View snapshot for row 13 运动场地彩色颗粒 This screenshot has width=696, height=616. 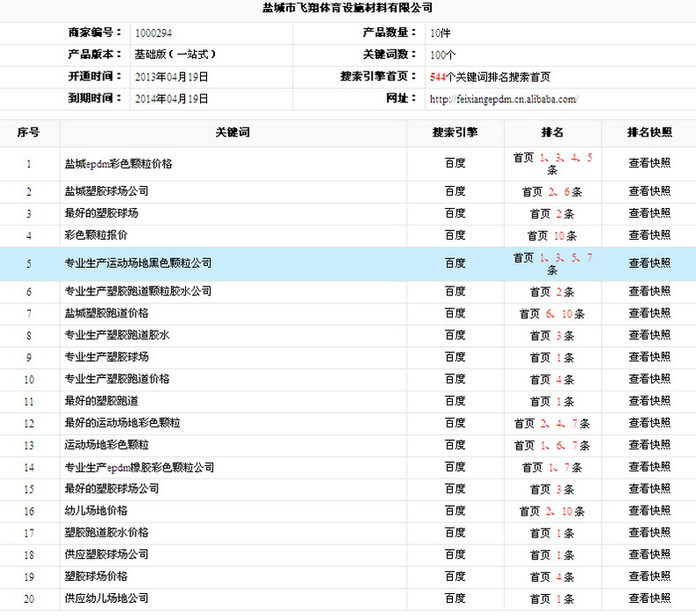(649, 445)
